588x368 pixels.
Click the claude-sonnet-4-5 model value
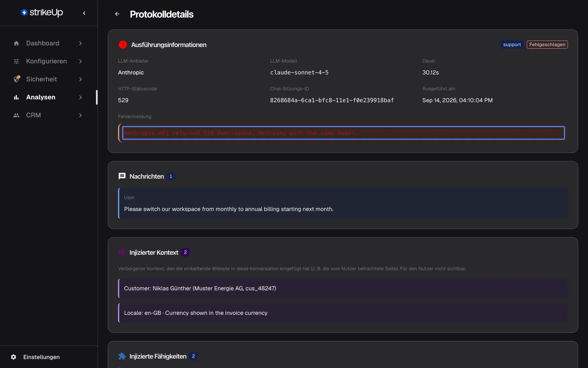pyautogui.click(x=299, y=72)
